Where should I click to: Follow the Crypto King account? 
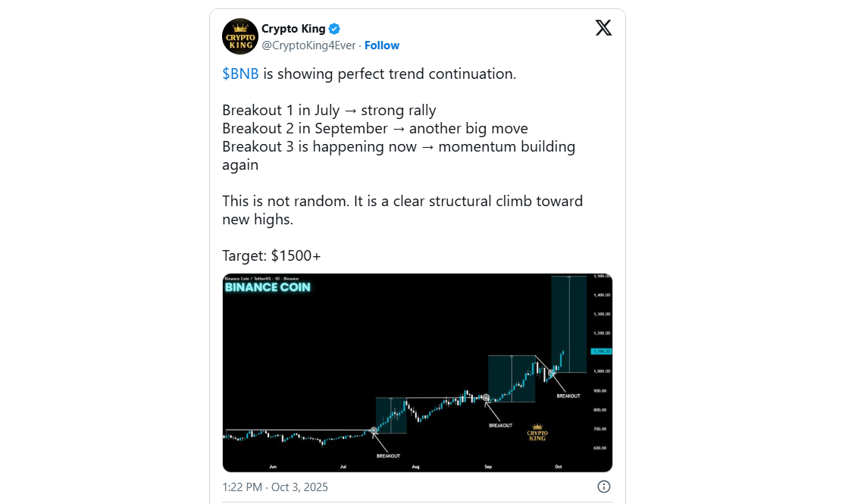(382, 45)
